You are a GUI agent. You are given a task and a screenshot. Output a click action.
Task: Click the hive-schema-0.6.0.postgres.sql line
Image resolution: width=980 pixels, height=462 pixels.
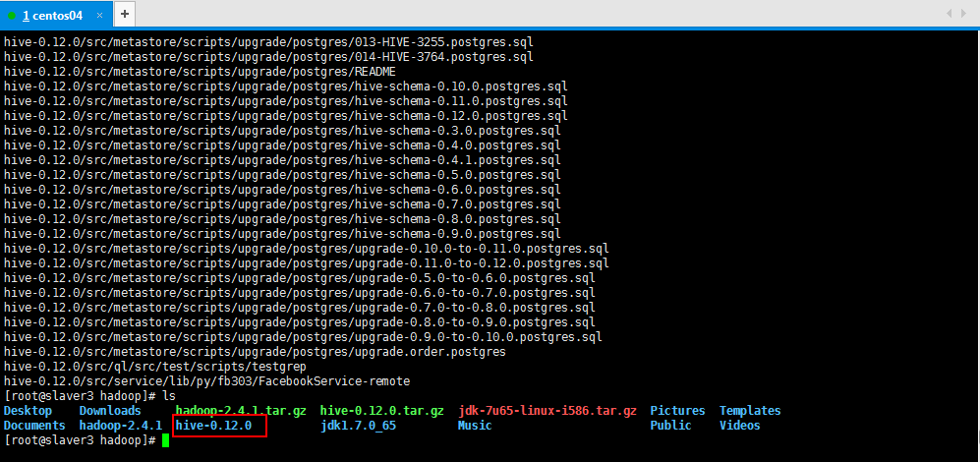[x=282, y=190]
